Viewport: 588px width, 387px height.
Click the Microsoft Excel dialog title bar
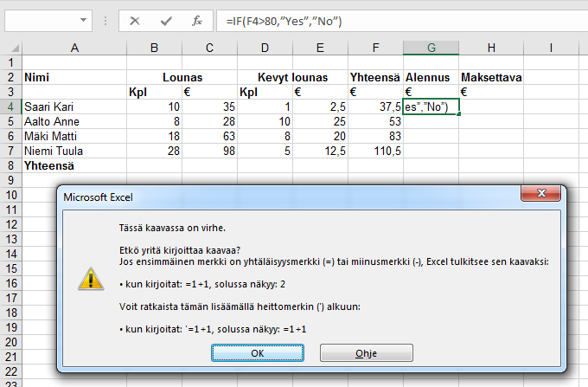289,197
